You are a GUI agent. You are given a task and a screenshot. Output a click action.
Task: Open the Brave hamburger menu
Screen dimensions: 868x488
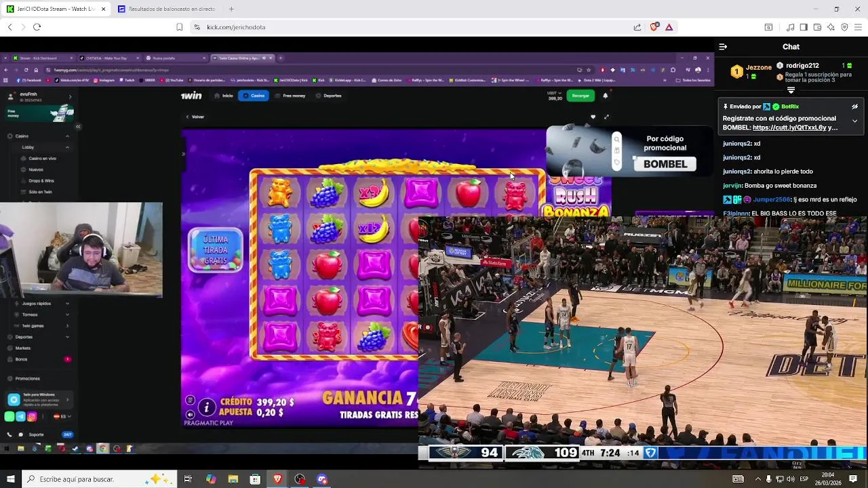click(859, 27)
